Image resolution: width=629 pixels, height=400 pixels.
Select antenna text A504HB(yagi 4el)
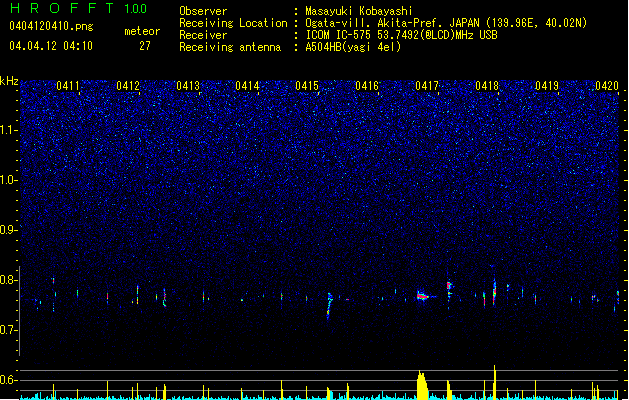pyautogui.click(x=353, y=47)
